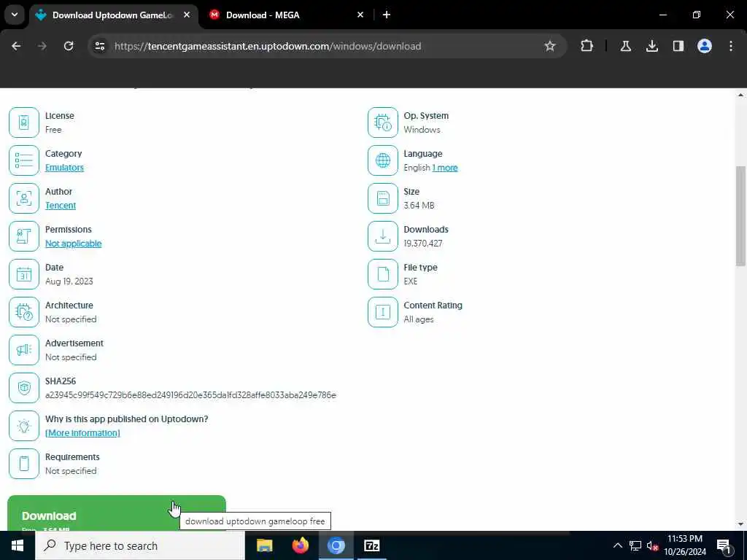Image resolution: width=747 pixels, height=560 pixels.
Task: Click the muted volume tray icon
Action: [x=652, y=545]
